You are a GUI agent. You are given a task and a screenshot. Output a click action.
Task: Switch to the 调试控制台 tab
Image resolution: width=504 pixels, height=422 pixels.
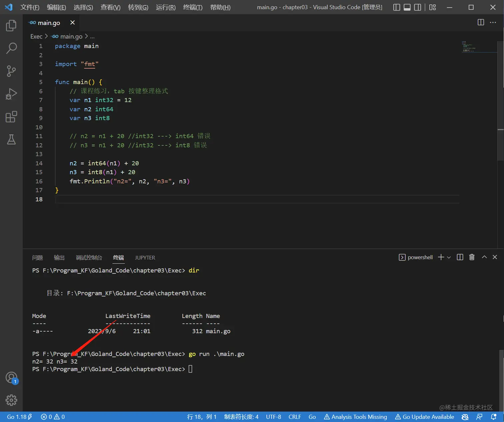tap(89, 258)
